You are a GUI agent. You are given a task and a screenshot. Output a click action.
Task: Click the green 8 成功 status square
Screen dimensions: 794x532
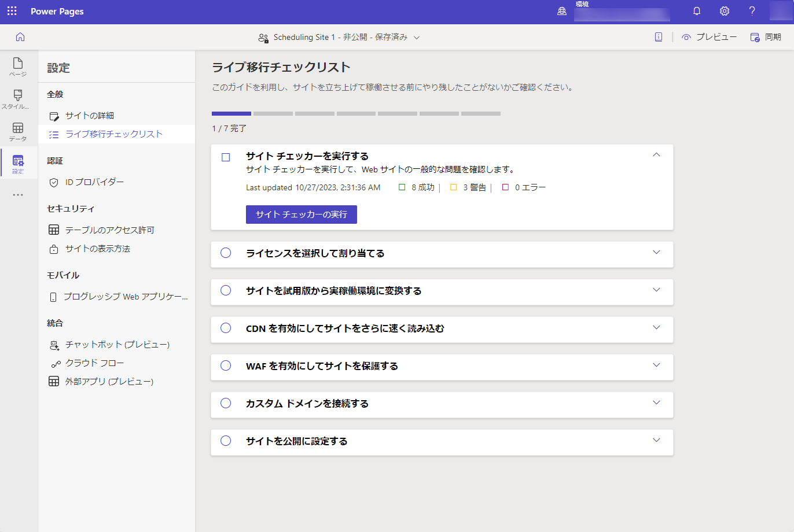(402, 187)
